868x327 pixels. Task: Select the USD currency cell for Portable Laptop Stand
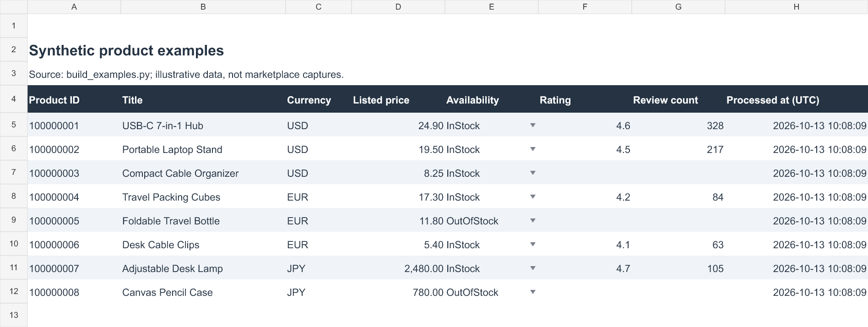click(319, 149)
